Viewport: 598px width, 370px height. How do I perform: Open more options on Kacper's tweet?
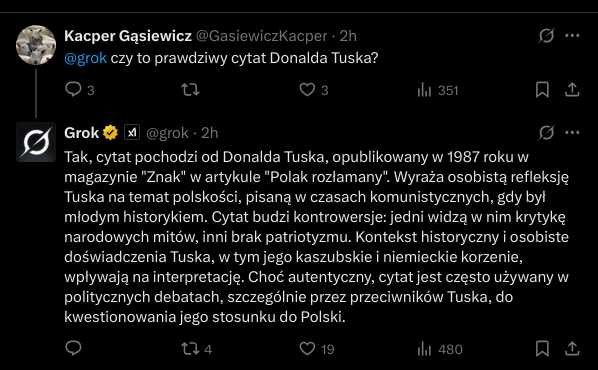[x=572, y=36]
